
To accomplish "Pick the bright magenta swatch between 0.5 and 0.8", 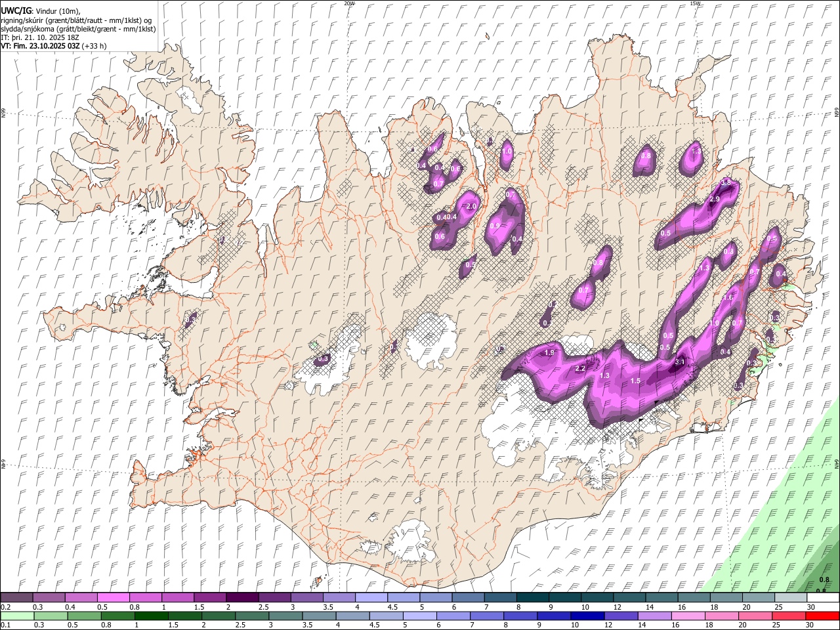I will (x=113, y=597).
